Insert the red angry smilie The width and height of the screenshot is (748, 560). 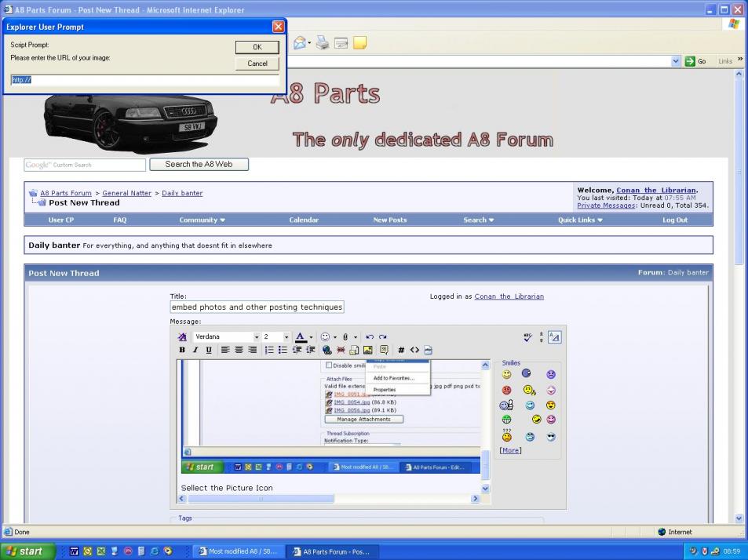point(506,391)
